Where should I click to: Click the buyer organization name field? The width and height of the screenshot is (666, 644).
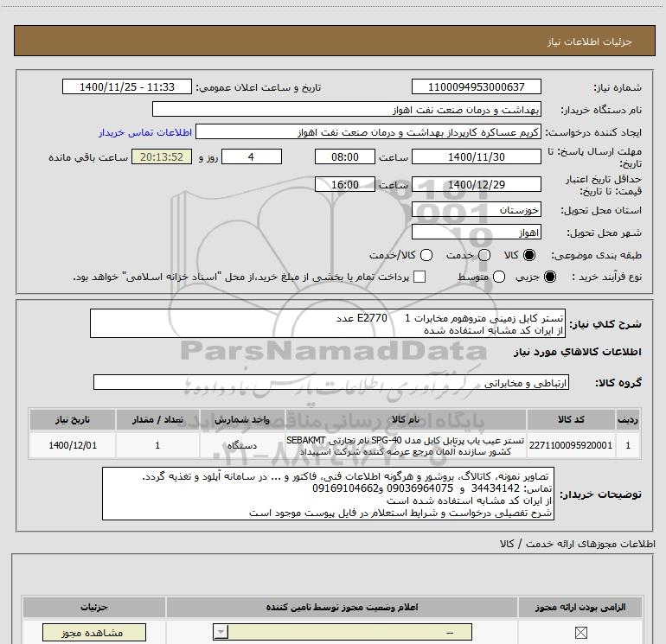(347, 109)
